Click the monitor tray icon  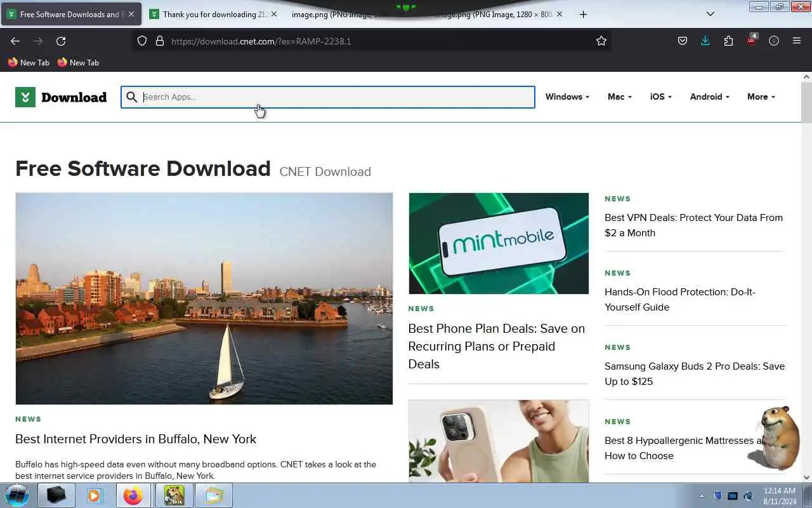click(733, 496)
